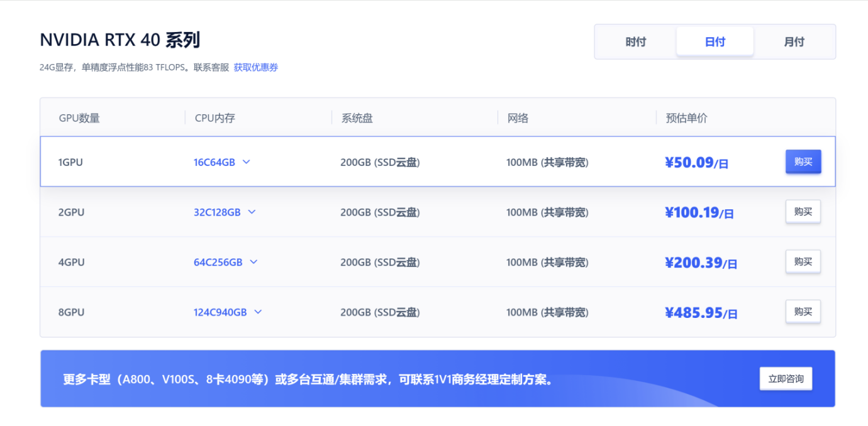Click 购买 for the 1GPU plan
The height and width of the screenshot is (426, 868).
point(803,161)
